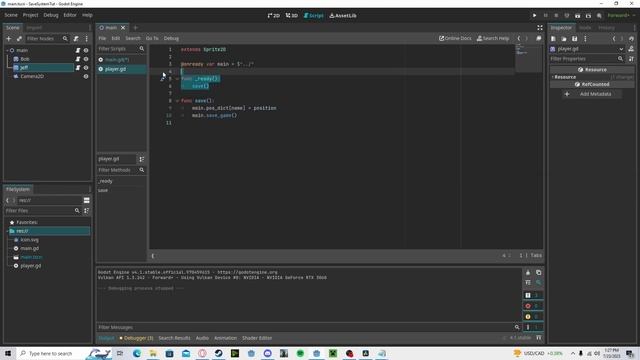Toggle visibility of the Camera2D node
Image resolution: width=640 pixels, height=360 pixels.
pyautogui.click(x=86, y=76)
